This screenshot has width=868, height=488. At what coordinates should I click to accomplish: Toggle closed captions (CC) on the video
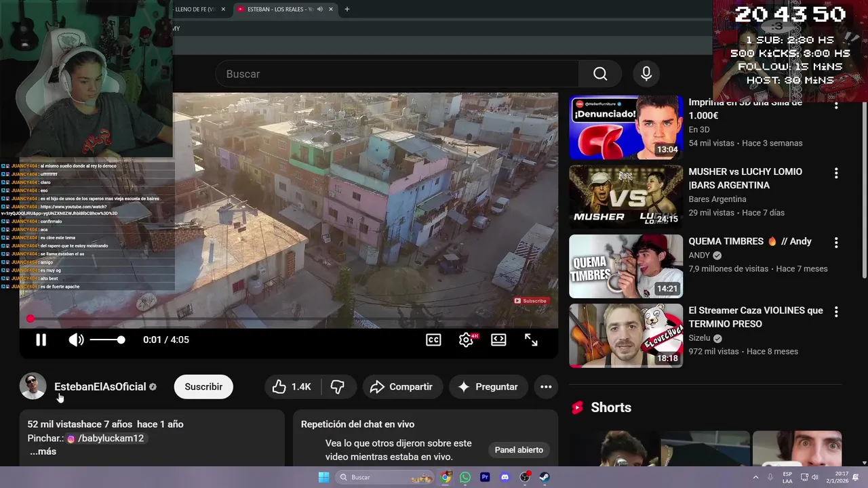coord(433,340)
